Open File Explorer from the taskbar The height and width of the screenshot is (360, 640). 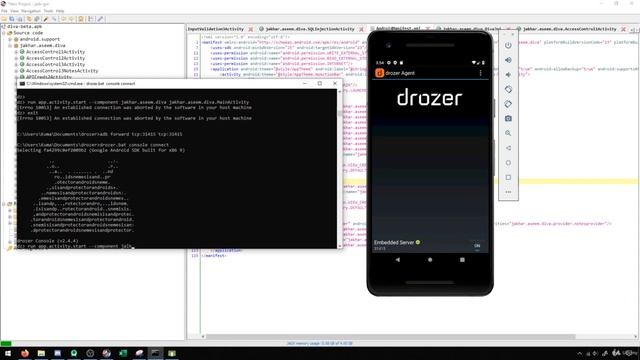[x=41, y=353]
